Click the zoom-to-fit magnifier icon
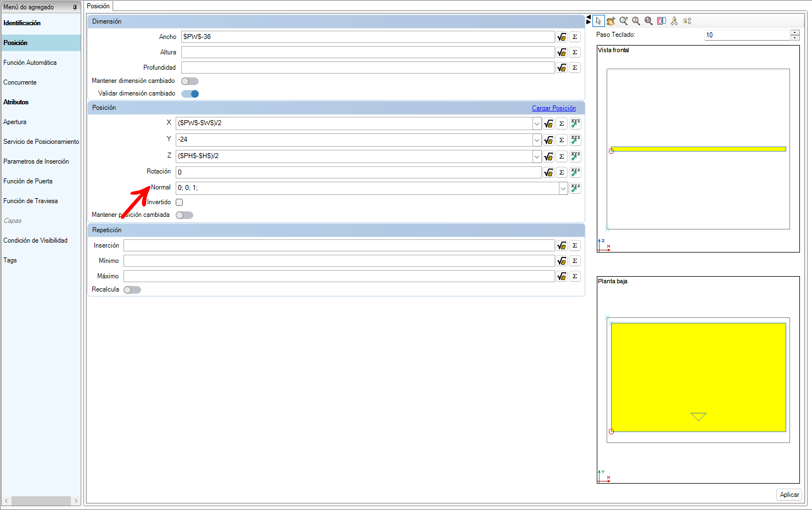 (x=649, y=21)
